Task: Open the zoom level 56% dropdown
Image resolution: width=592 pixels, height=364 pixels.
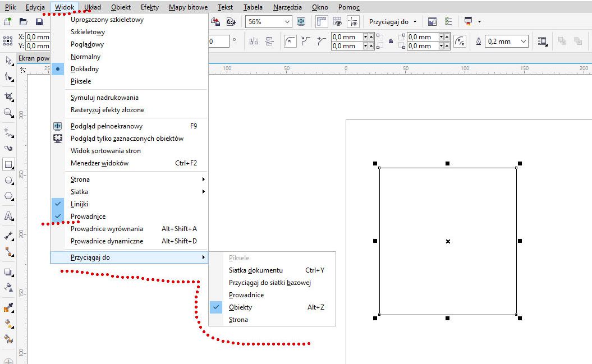Action: (x=287, y=22)
